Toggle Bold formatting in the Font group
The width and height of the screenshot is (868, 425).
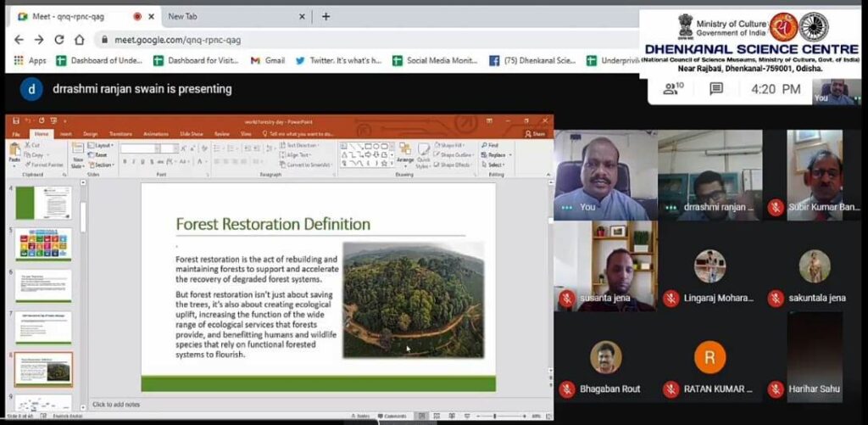(x=125, y=161)
